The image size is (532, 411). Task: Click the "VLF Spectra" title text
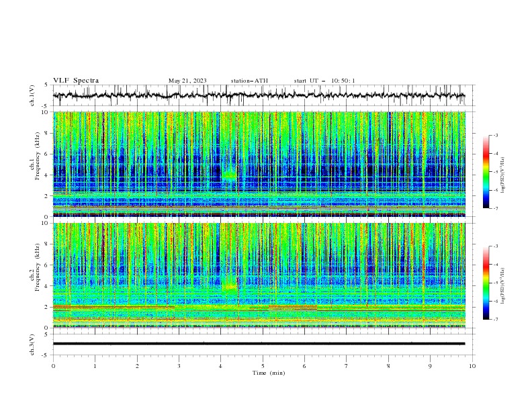pyautogui.click(x=76, y=81)
